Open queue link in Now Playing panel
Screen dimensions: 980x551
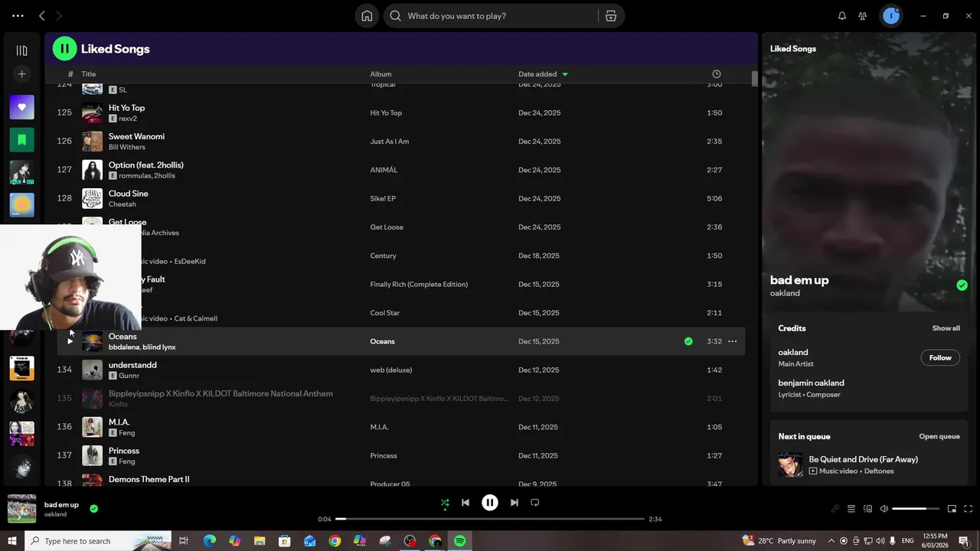click(939, 436)
